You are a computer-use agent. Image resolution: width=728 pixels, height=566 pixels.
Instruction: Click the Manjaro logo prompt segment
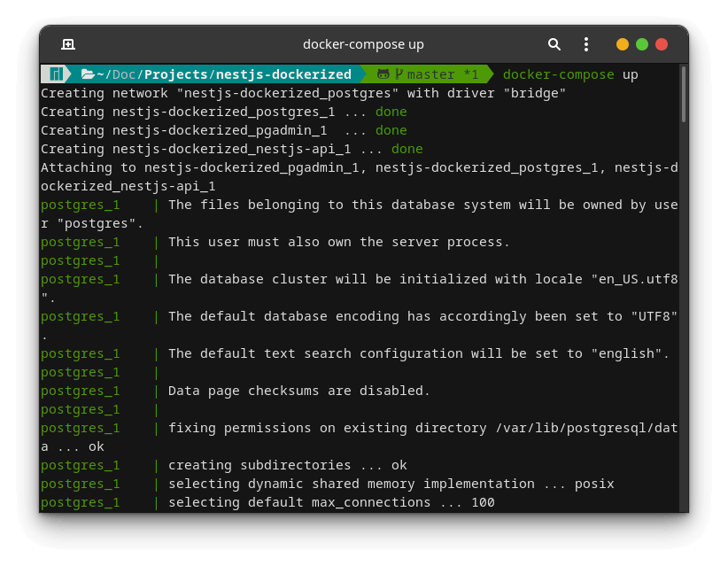pyautogui.click(x=56, y=74)
